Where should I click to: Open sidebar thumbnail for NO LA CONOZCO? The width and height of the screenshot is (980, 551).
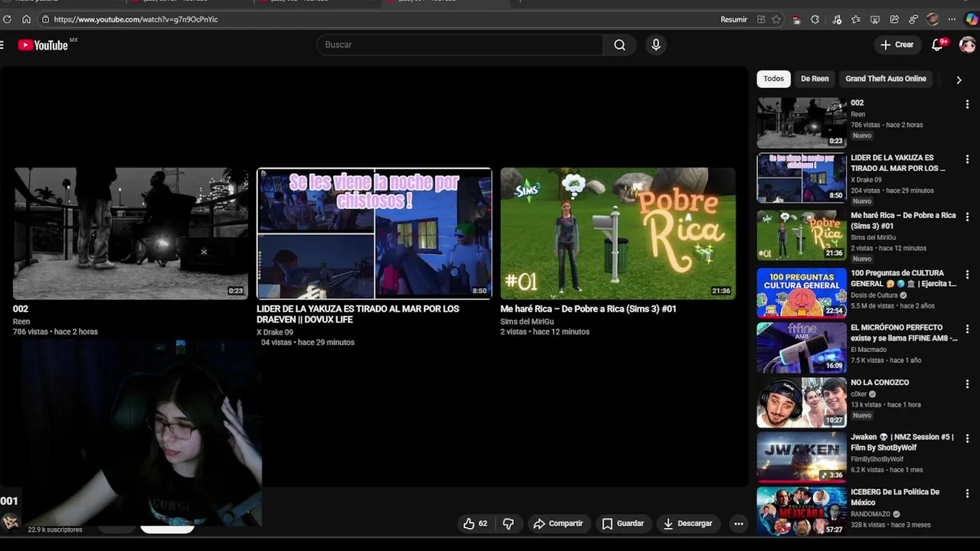coord(802,403)
